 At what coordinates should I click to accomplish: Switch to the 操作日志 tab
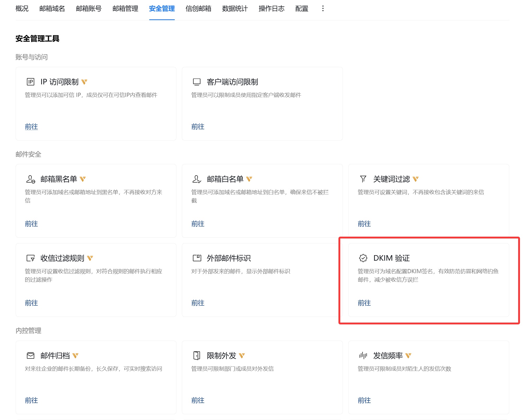(271, 9)
